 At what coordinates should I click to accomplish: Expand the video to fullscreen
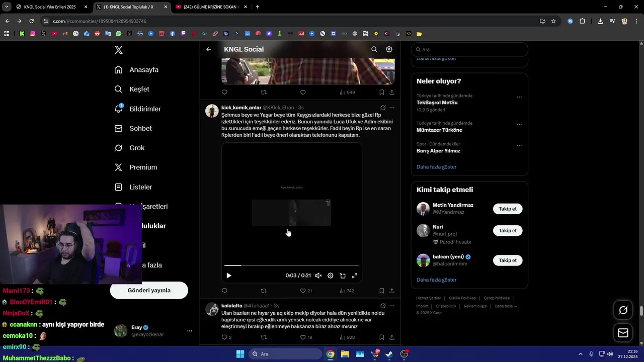pyautogui.click(x=355, y=276)
